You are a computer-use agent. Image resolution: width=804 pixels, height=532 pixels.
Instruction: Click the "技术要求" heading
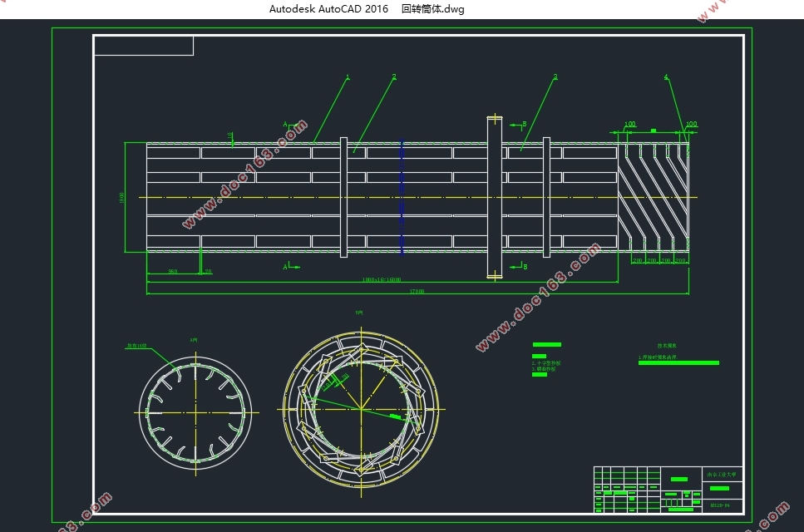(x=667, y=346)
